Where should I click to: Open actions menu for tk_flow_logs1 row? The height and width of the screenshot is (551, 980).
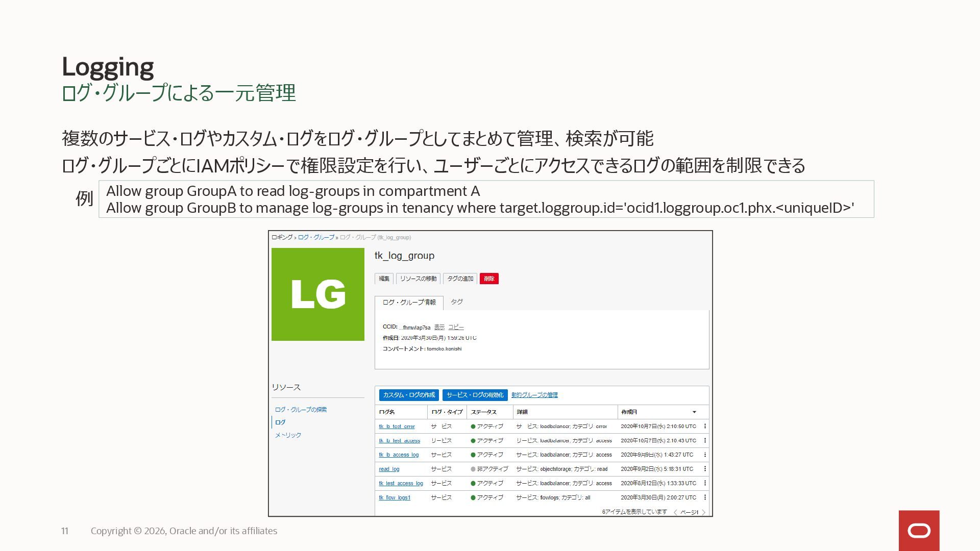tap(705, 498)
